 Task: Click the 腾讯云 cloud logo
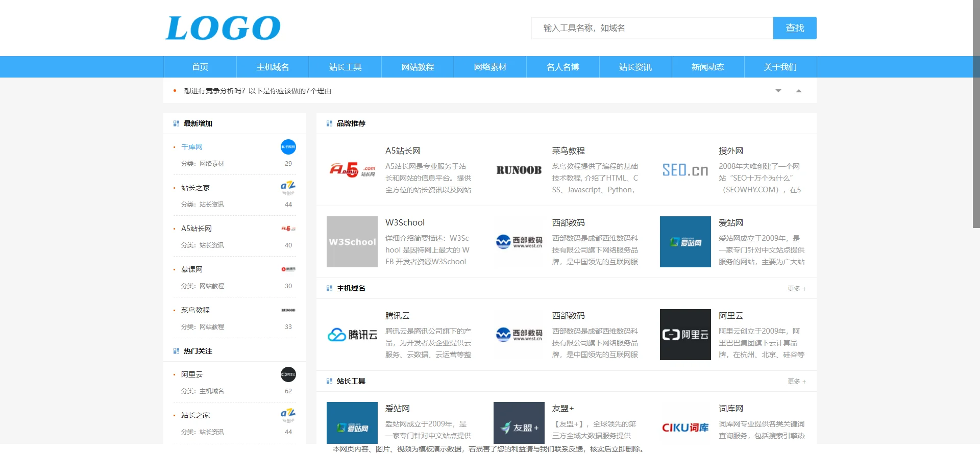click(352, 335)
